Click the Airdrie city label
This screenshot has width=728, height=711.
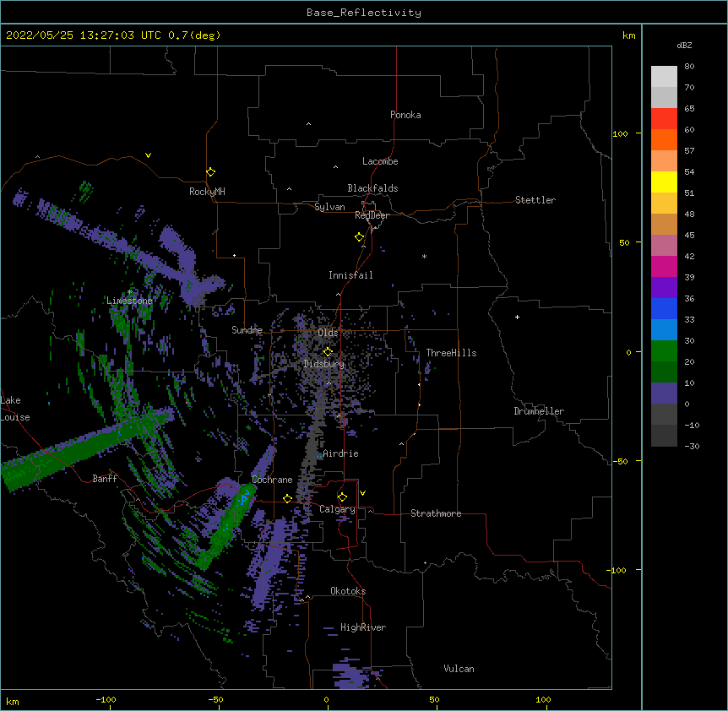point(340,453)
